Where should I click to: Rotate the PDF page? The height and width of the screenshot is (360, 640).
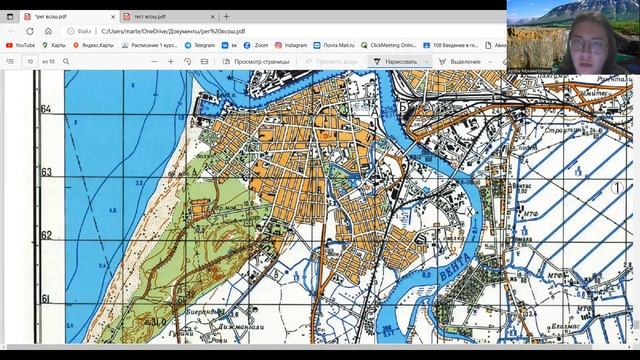pos(187,62)
